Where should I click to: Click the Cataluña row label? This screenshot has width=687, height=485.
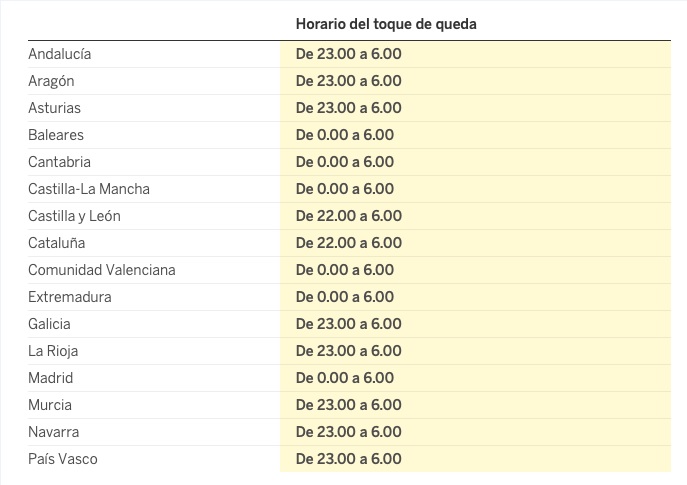[56, 243]
